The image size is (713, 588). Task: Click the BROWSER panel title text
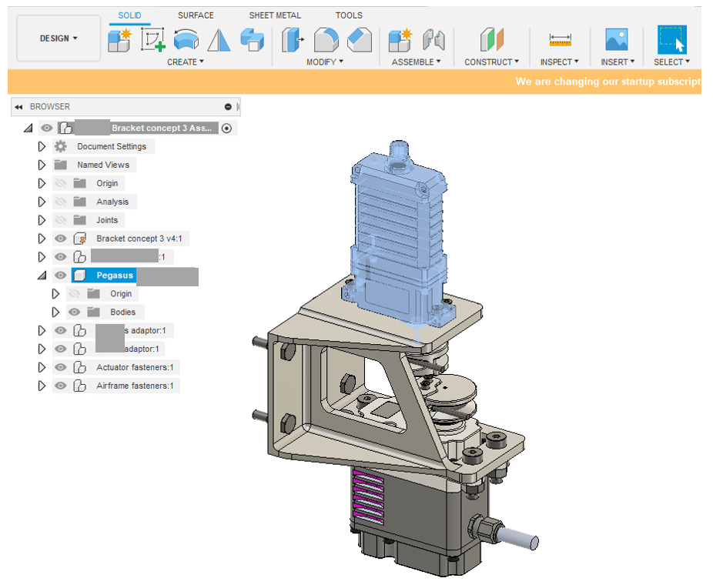tap(50, 107)
